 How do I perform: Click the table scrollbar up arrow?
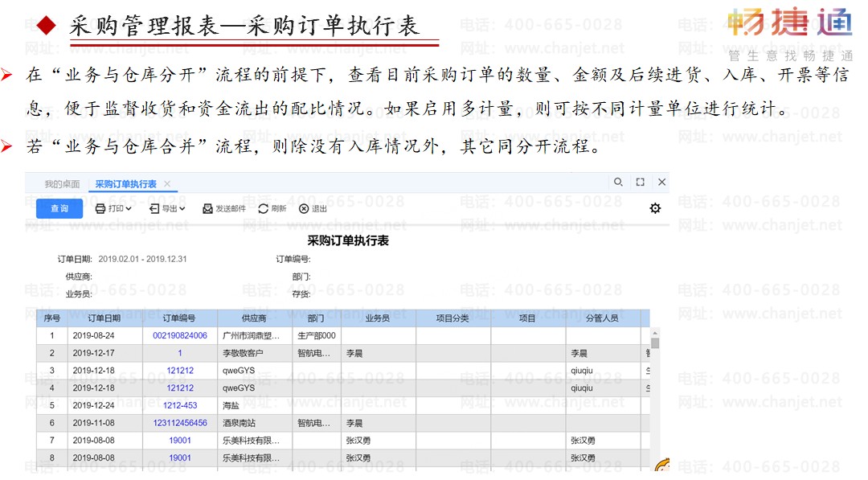coord(656,334)
